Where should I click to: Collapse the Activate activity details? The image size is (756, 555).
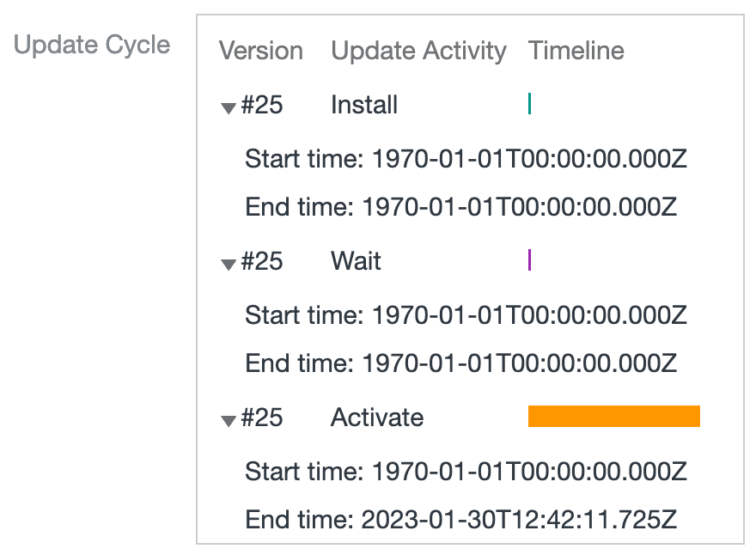pos(228,419)
